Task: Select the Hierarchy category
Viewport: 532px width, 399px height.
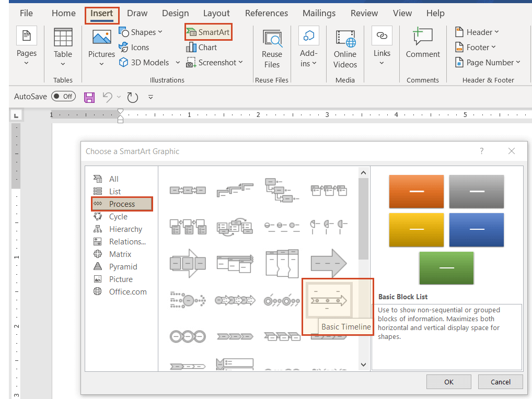Action: pos(125,229)
